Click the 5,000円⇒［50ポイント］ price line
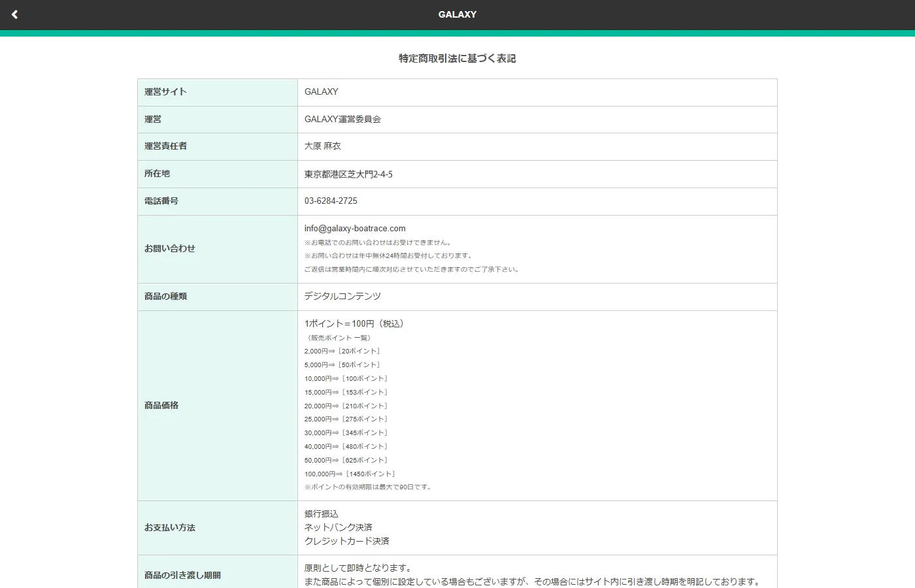Image resolution: width=915 pixels, height=588 pixels. (x=342, y=365)
